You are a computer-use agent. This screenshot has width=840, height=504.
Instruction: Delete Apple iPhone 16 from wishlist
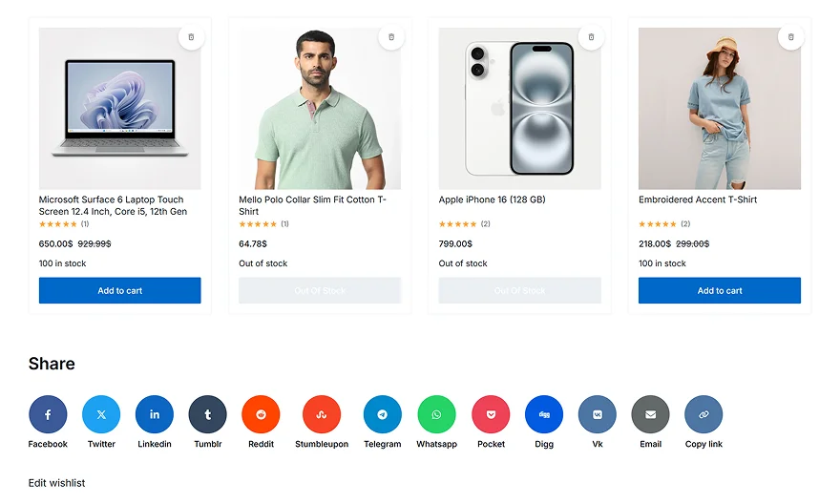[x=591, y=37]
